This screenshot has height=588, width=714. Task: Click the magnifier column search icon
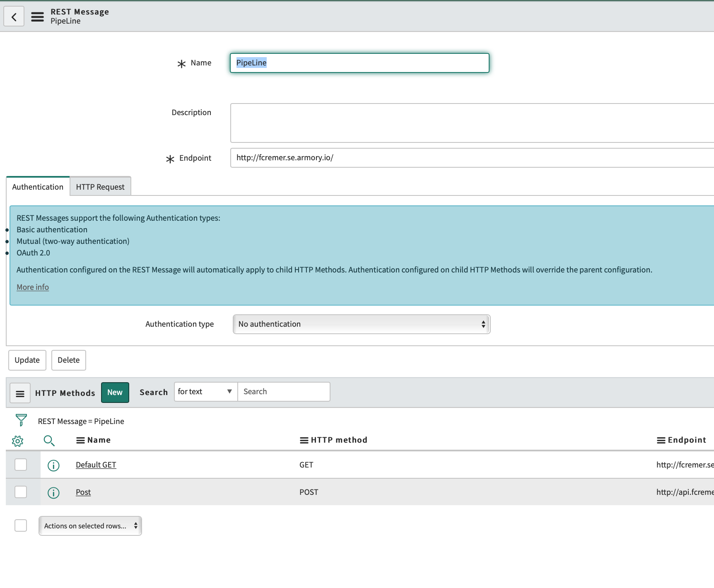(49, 441)
